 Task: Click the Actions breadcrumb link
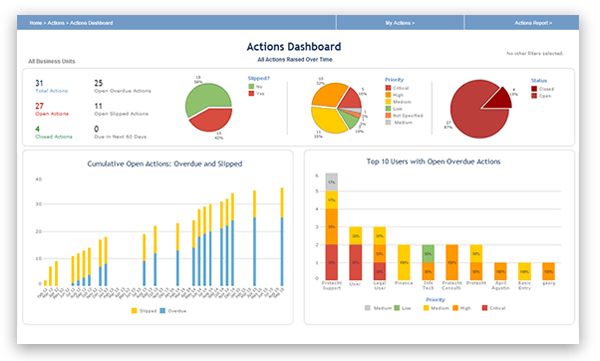[56, 23]
